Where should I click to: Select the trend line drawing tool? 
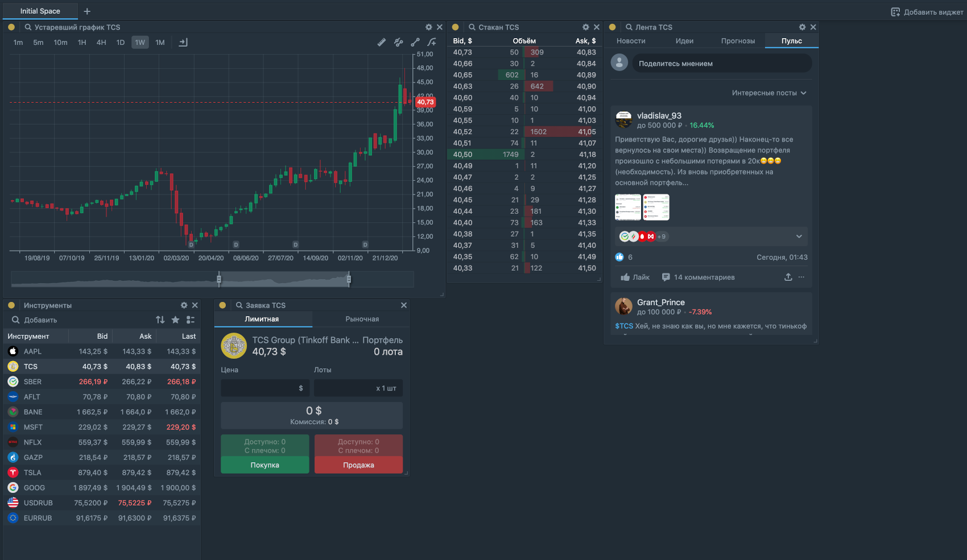pos(415,42)
